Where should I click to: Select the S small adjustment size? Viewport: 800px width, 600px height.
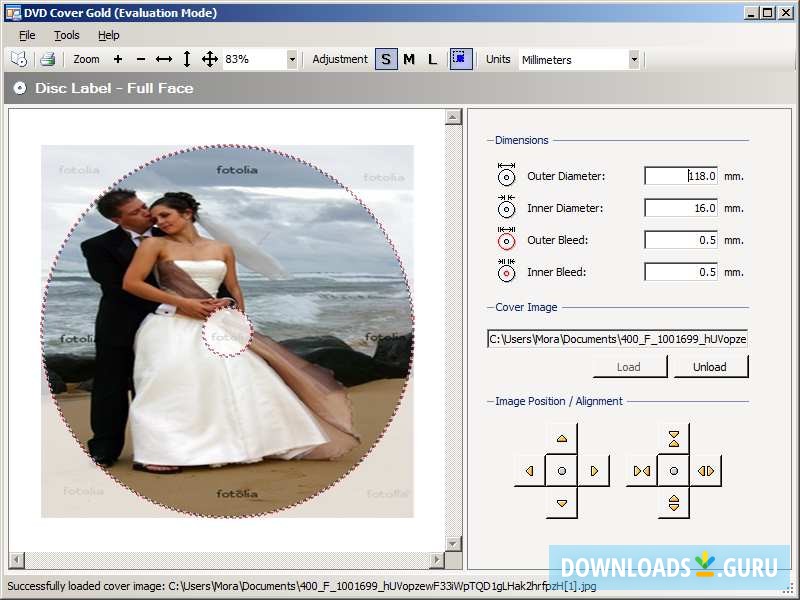coord(386,60)
